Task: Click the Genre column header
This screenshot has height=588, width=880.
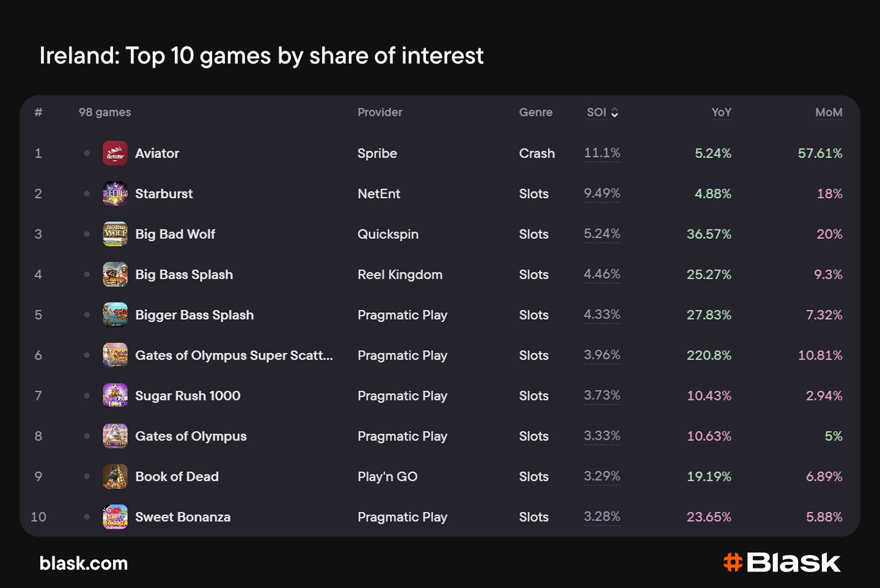Action: point(536,112)
